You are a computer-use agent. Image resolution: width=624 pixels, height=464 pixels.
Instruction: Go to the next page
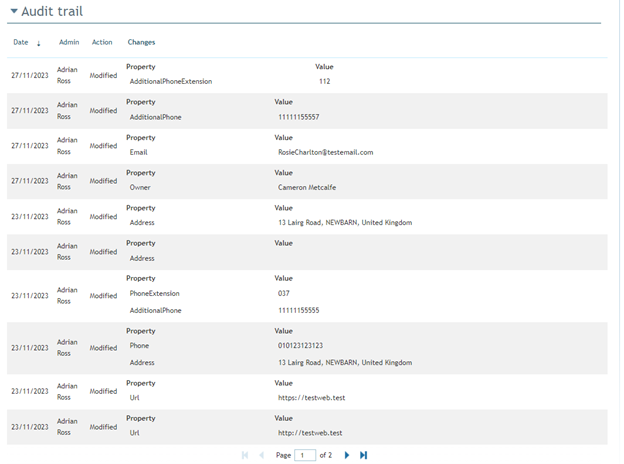pos(347,455)
